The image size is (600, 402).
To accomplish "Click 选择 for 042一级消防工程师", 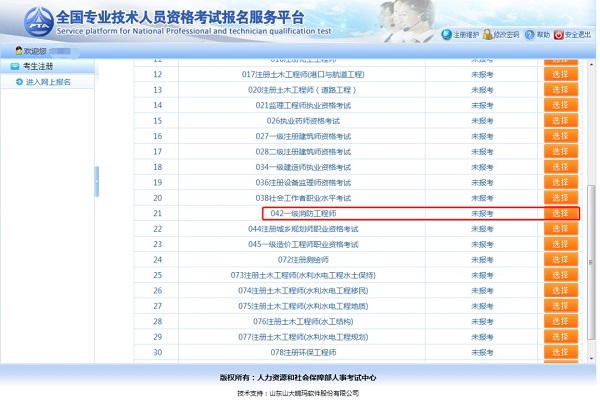I will (x=561, y=213).
